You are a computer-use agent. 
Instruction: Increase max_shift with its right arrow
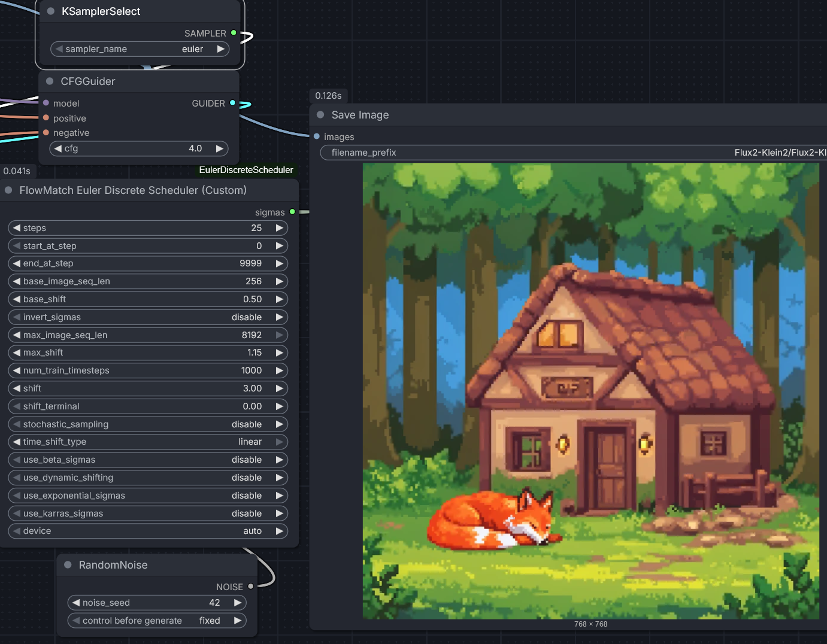click(x=279, y=353)
